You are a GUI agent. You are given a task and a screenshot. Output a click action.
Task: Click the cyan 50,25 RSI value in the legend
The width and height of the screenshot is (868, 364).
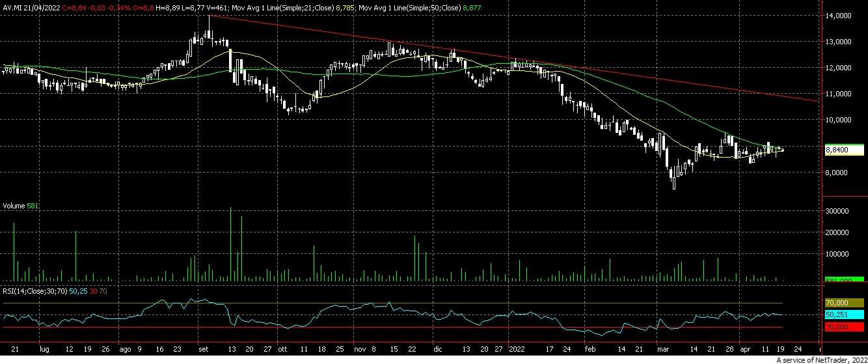pyautogui.click(x=77, y=291)
